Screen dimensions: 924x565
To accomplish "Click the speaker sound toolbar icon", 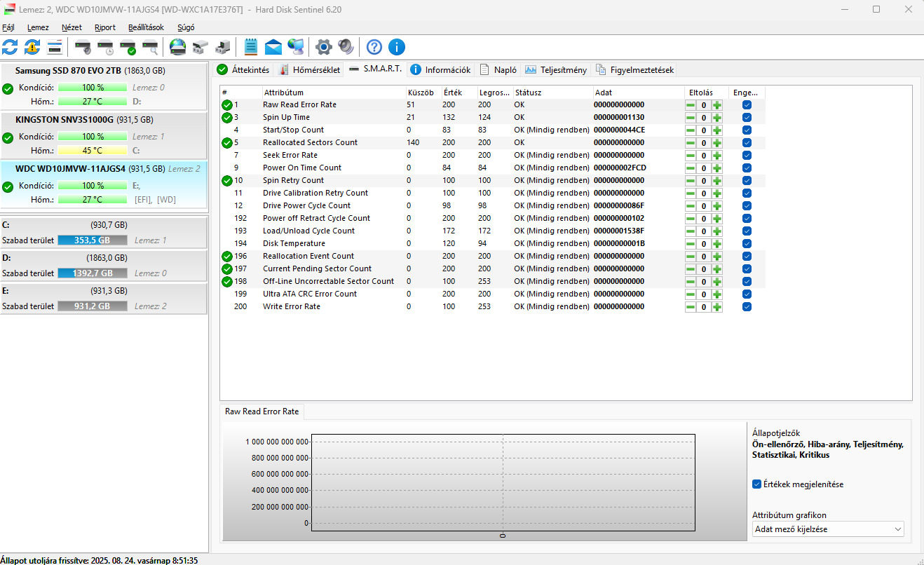I will click(x=346, y=47).
